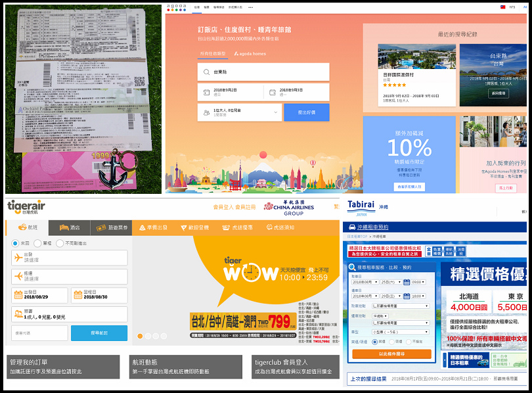Viewport: 532px width, 393px height.
Task: Click the Tabirai Japan logo
Action: click(361, 208)
